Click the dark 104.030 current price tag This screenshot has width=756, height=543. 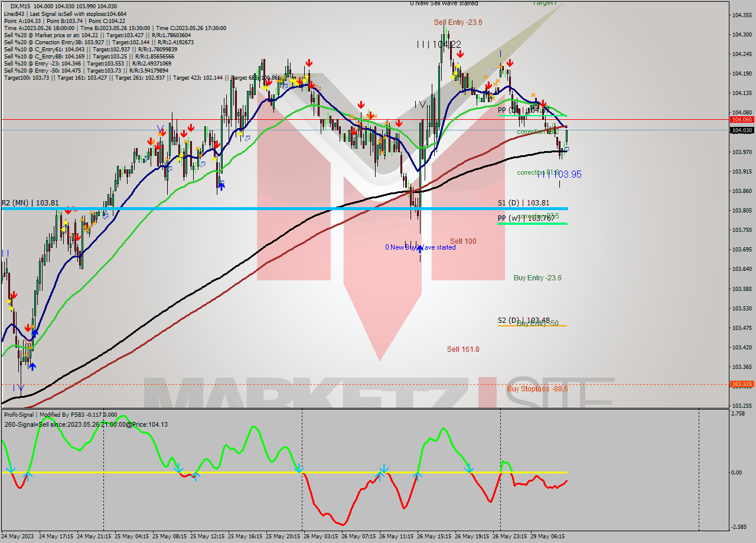[x=742, y=130]
